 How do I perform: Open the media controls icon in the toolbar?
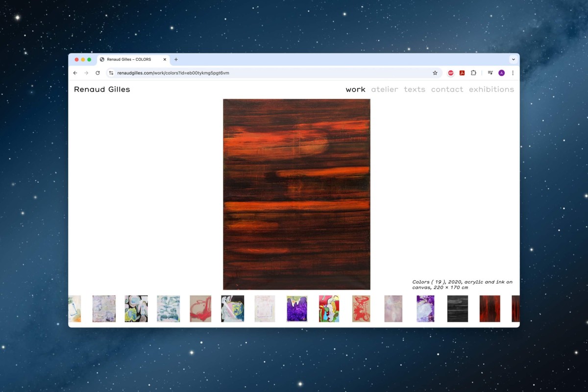click(490, 73)
